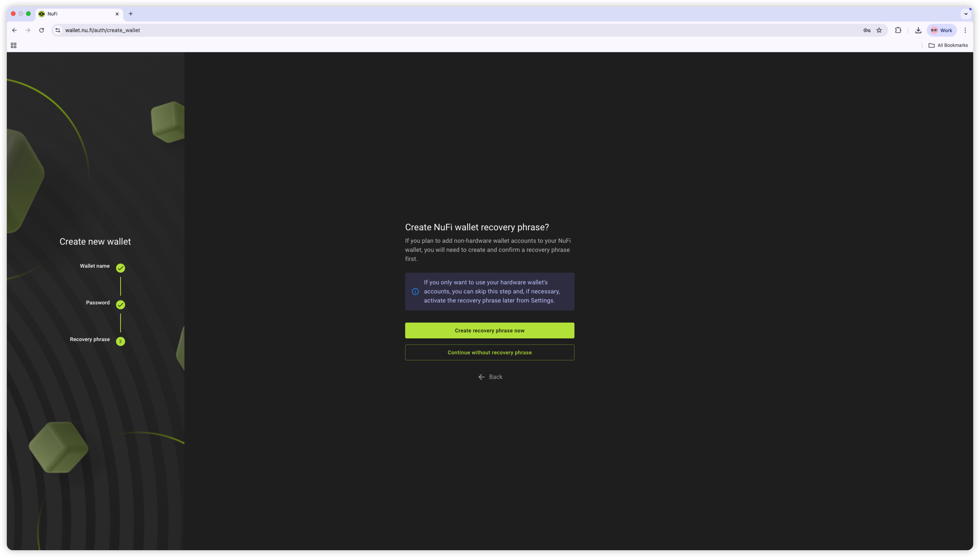The image size is (980, 557).
Task: Go back using the Back arrow link
Action: tap(490, 377)
